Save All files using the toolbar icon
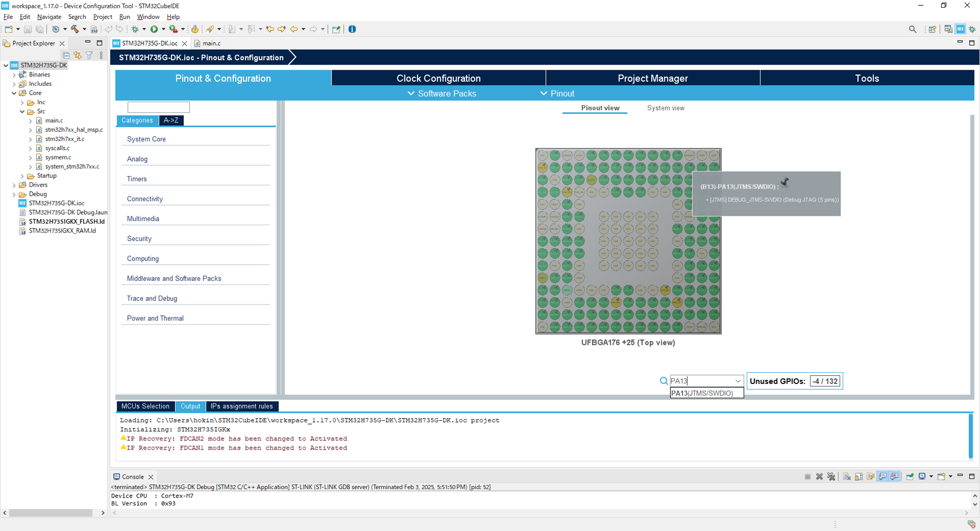 pos(40,29)
